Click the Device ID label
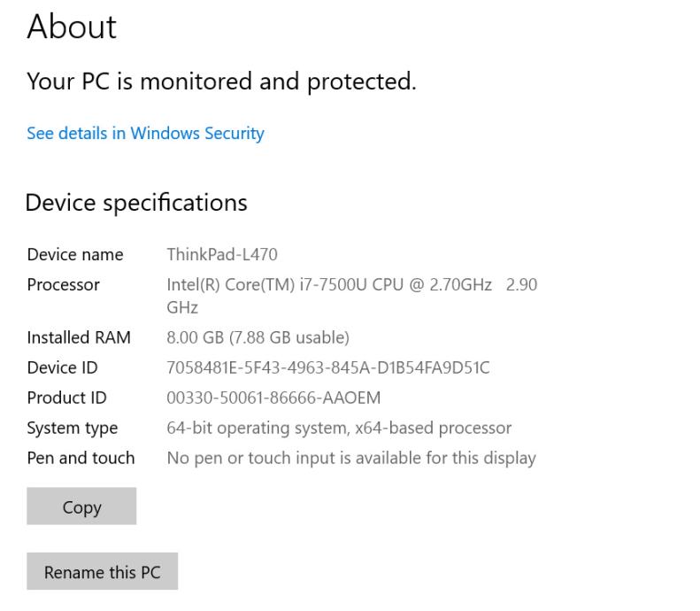 pos(62,367)
